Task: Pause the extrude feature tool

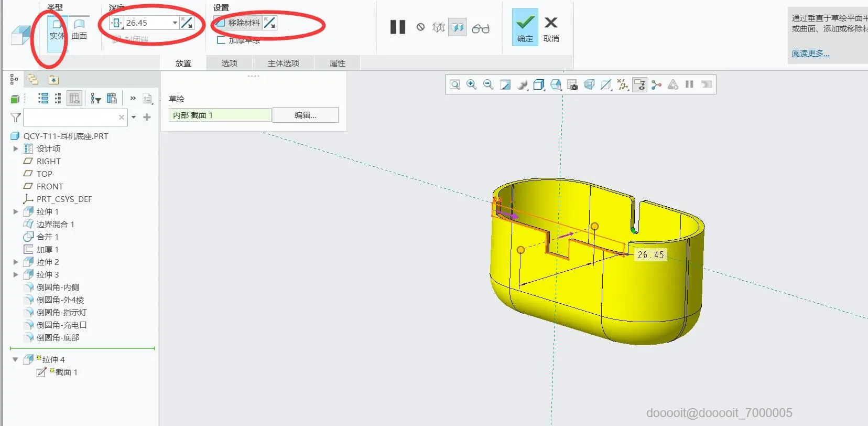Action: [398, 27]
